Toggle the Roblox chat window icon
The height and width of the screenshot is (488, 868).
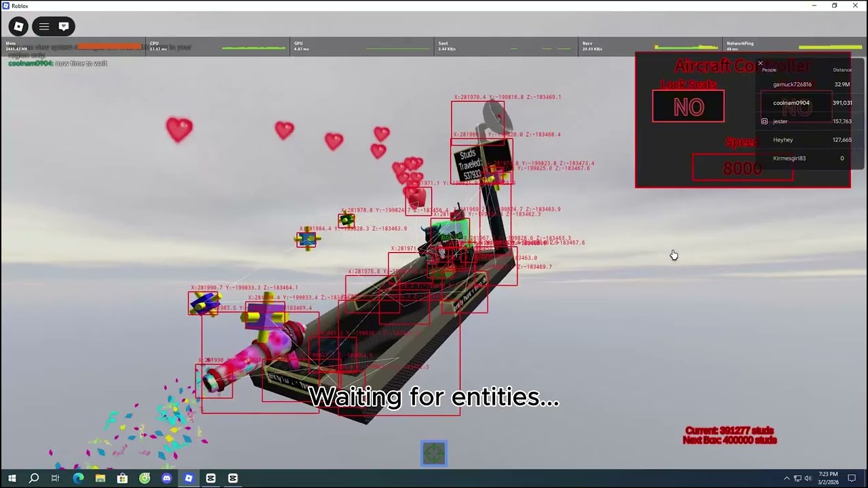pyautogui.click(x=64, y=26)
